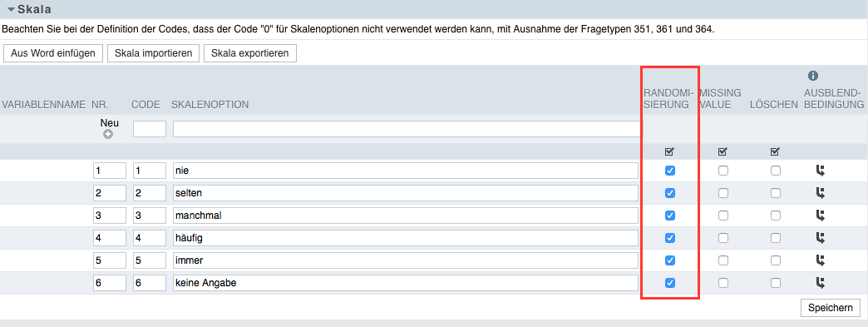Open hide condition icon for keine Angabe row
The width and height of the screenshot is (868, 327).
(821, 283)
